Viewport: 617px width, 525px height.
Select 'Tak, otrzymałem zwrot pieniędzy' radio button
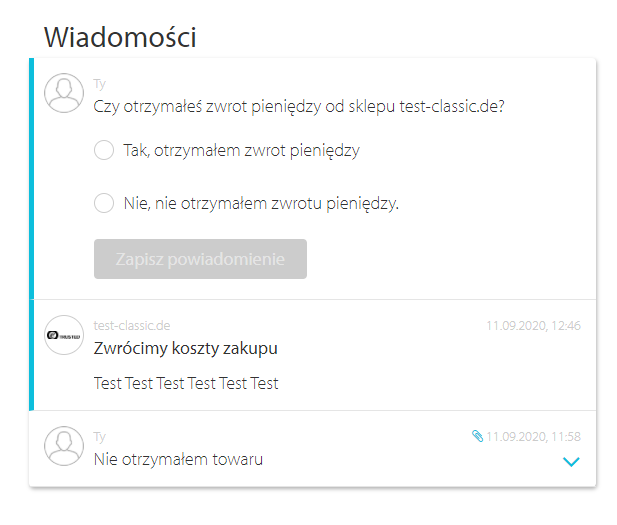click(104, 150)
